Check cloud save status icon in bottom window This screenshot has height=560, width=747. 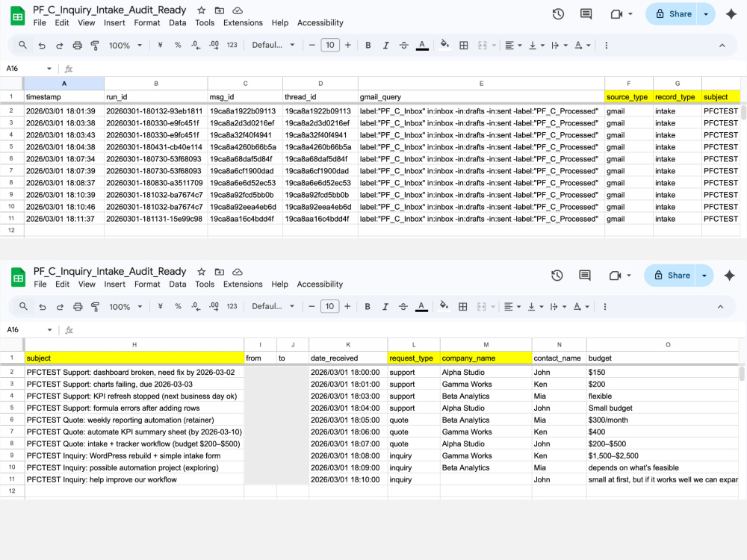pos(238,272)
